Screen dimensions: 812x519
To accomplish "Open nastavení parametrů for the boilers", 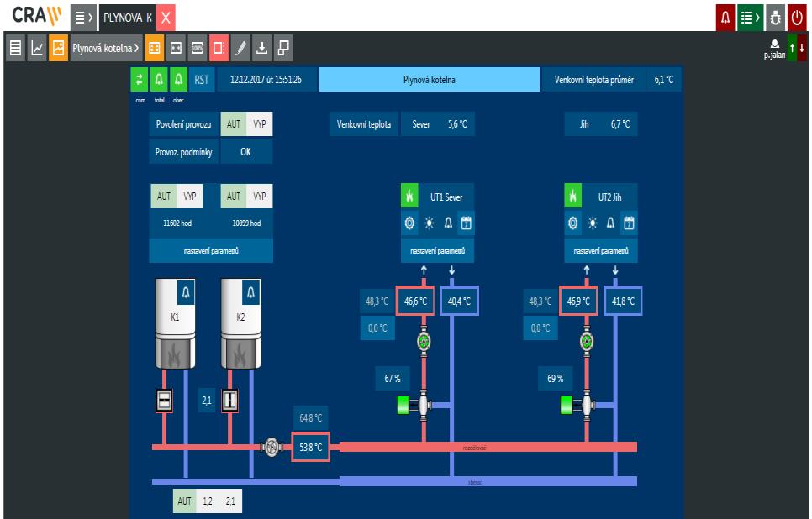I will click(211, 251).
